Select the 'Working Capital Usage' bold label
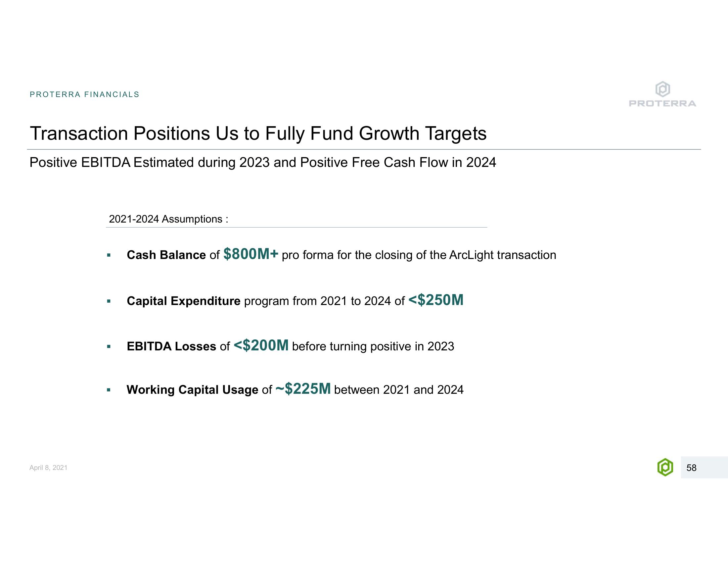The width and height of the screenshot is (728, 563). tap(192, 390)
